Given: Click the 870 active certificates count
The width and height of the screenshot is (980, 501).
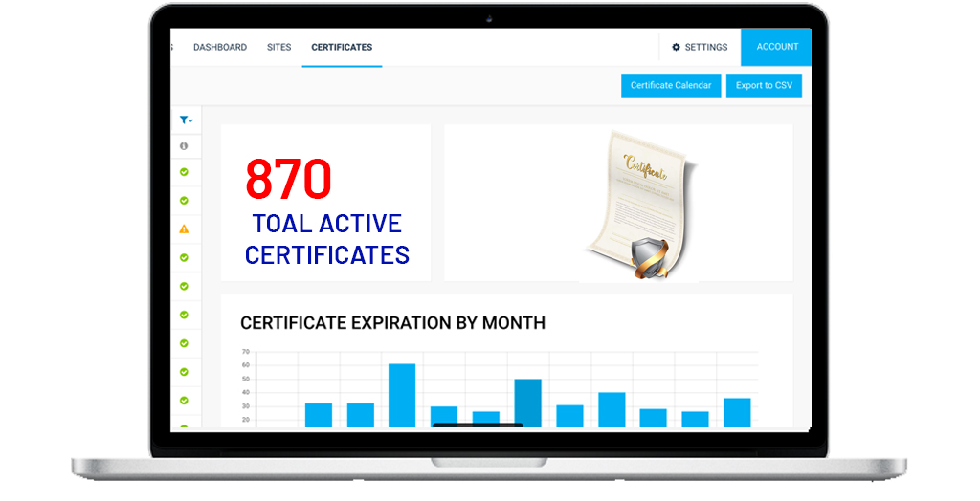Looking at the screenshot, I should point(288,179).
